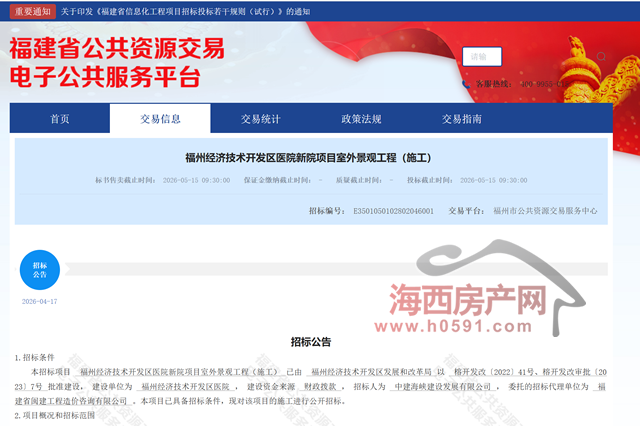Click the 福州市公共资源交易服务中心 platform link
This screenshot has width=640, height=426.
click(x=545, y=212)
